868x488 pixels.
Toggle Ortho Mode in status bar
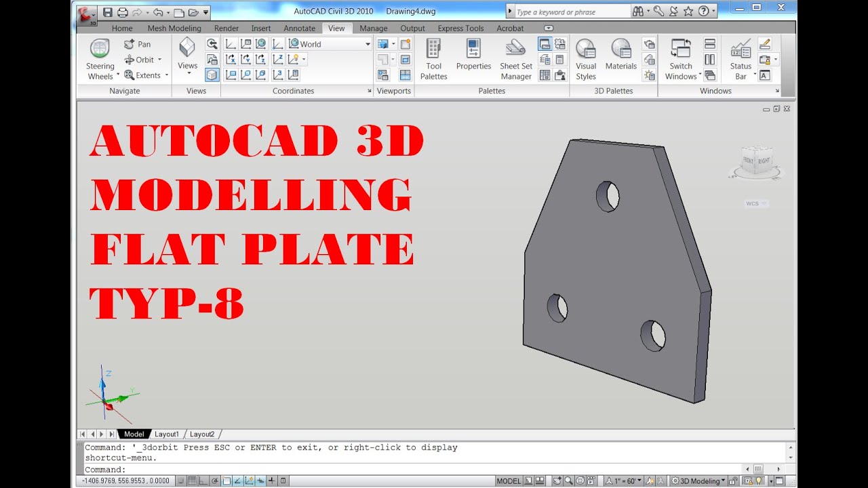tap(204, 481)
